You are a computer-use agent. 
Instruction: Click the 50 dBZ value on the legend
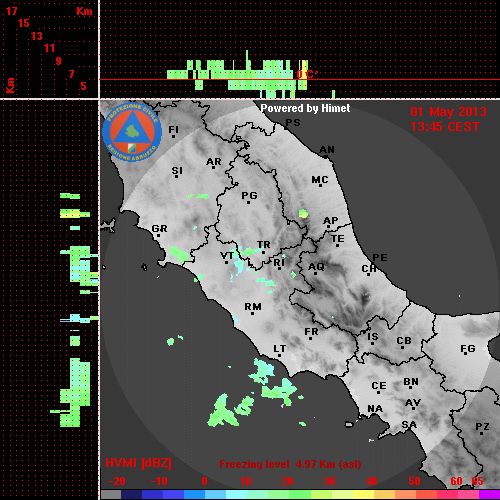[414, 481]
